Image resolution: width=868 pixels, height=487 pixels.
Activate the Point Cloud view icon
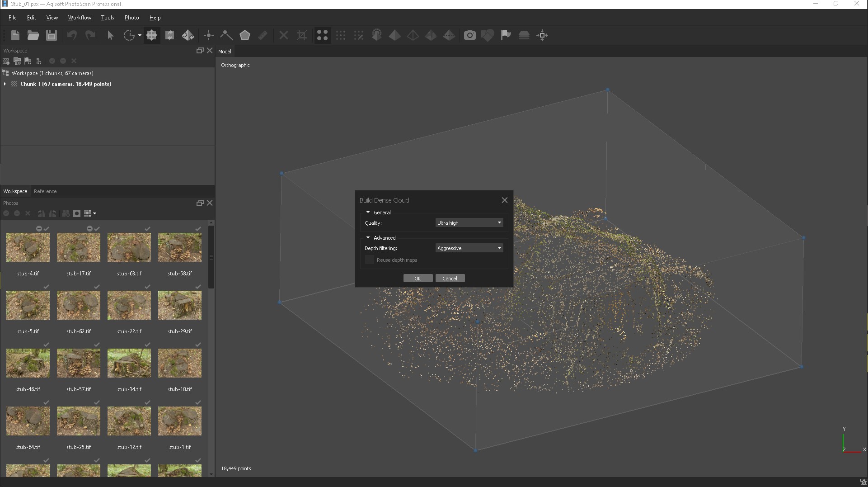[x=322, y=35]
